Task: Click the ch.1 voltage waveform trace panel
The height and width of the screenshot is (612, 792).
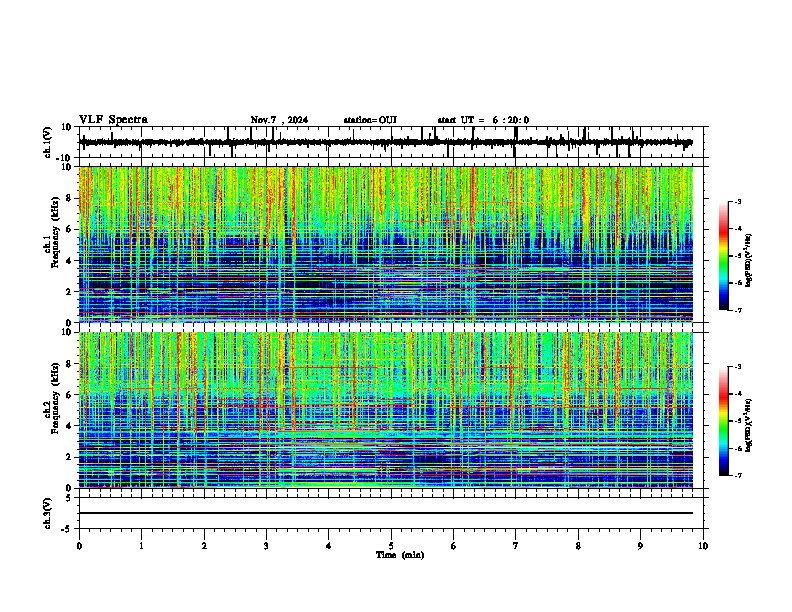Action: point(393,142)
